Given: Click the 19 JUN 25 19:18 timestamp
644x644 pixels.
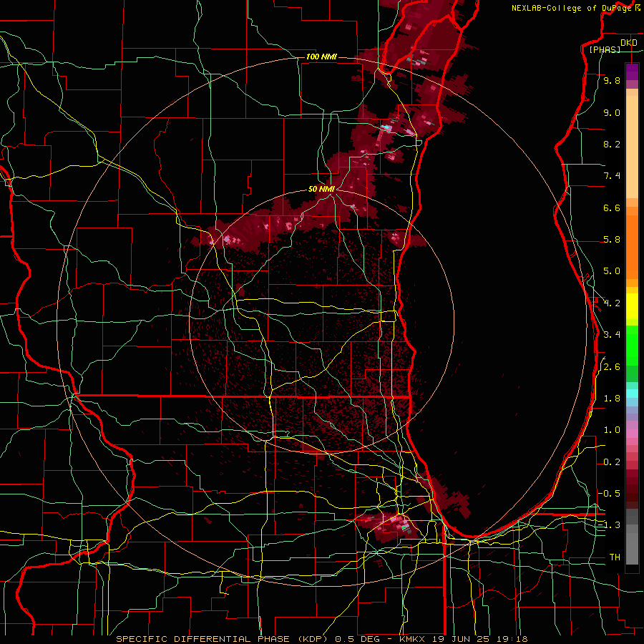Looking at the screenshot, I should [479, 639].
